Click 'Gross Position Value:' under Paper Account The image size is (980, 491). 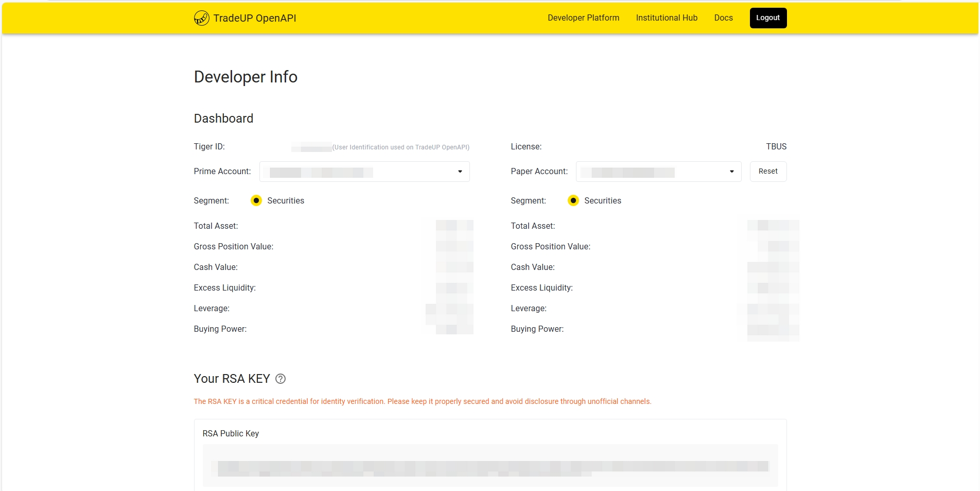coord(551,247)
